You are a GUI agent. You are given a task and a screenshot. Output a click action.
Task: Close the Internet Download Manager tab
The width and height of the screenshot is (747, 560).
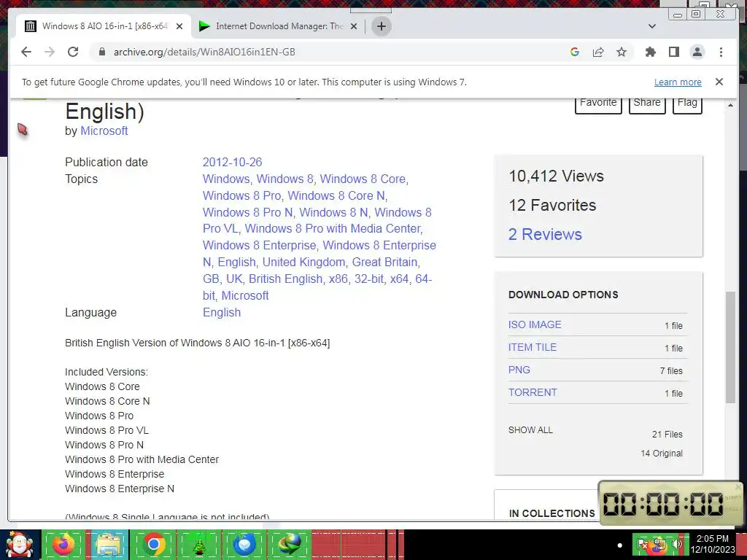tap(354, 26)
